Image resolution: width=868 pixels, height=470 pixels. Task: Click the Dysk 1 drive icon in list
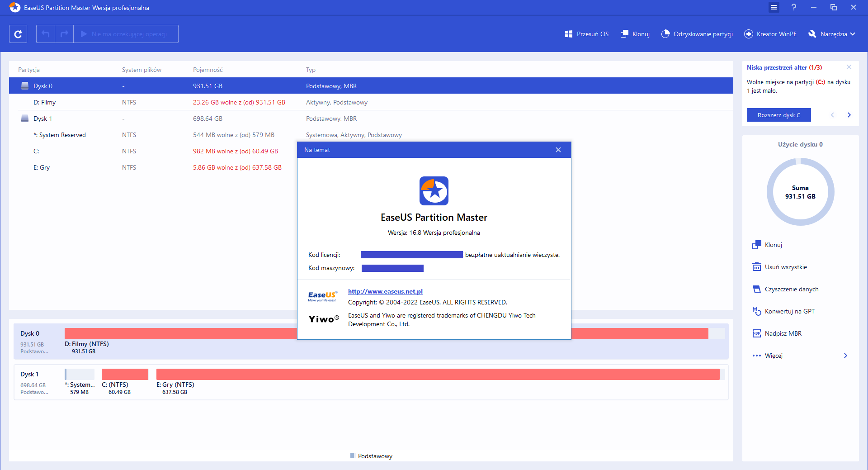tap(25, 119)
